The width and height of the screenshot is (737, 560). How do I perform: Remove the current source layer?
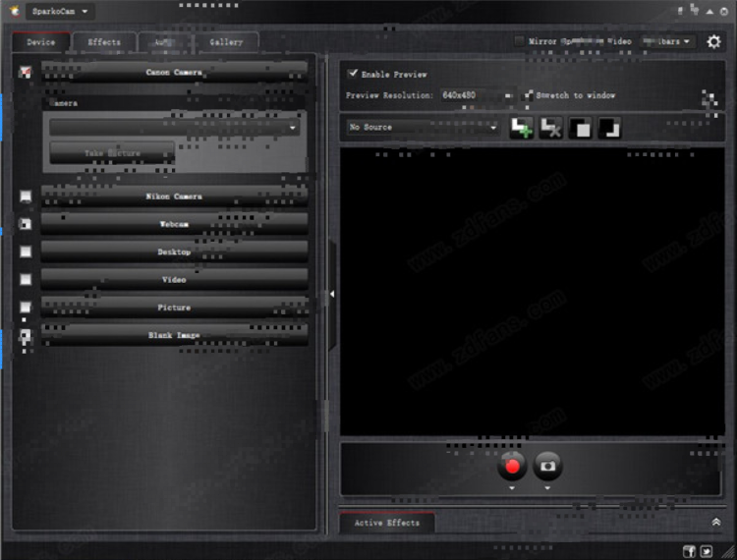(551, 128)
